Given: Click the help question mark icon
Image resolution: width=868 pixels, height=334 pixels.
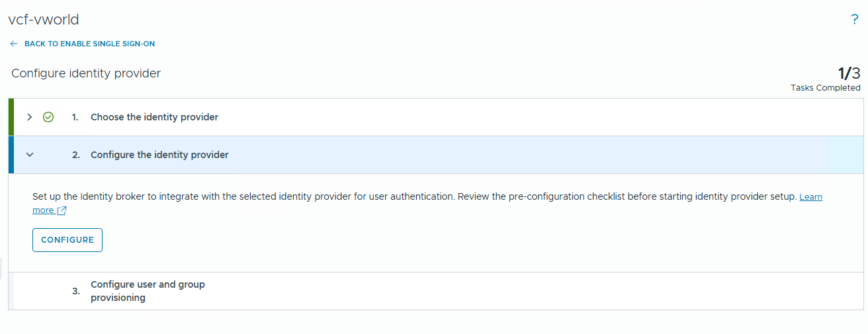Looking at the screenshot, I should tap(855, 20).
